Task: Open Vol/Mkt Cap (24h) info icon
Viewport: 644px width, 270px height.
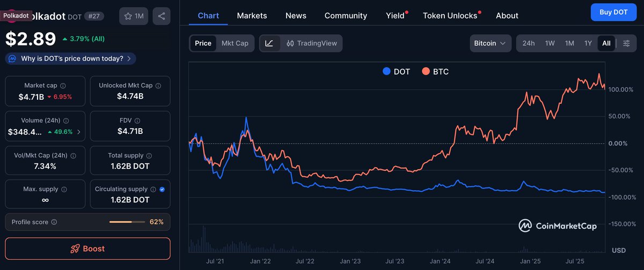Action: pyautogui.click(x=73, y=155)
